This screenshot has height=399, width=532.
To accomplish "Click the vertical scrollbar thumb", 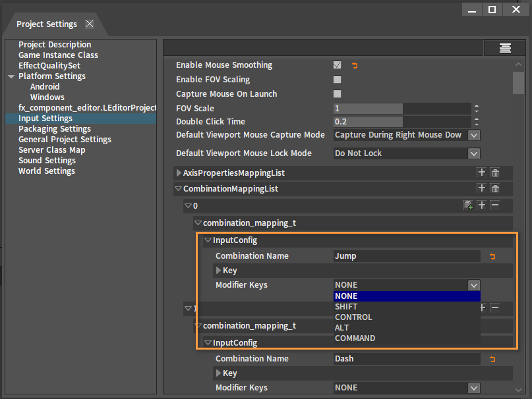I will point(518,83).
